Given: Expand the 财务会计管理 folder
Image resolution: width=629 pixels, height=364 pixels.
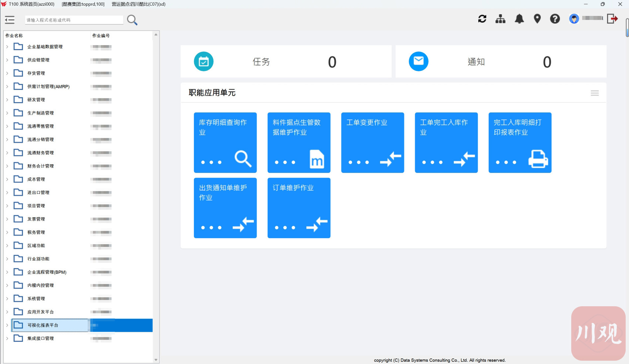Looking at the screenshot, I should coord(7,166).
